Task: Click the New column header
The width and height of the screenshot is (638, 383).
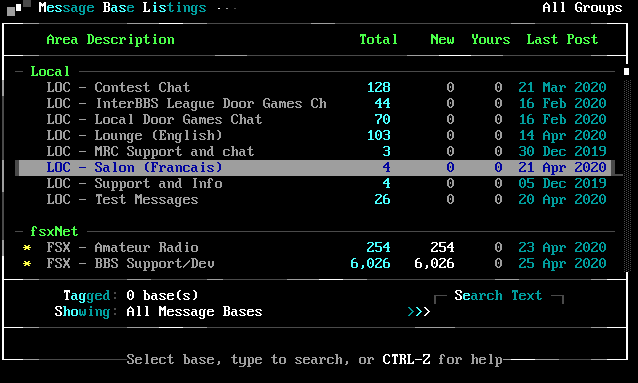Action: [x=442, y=39]
